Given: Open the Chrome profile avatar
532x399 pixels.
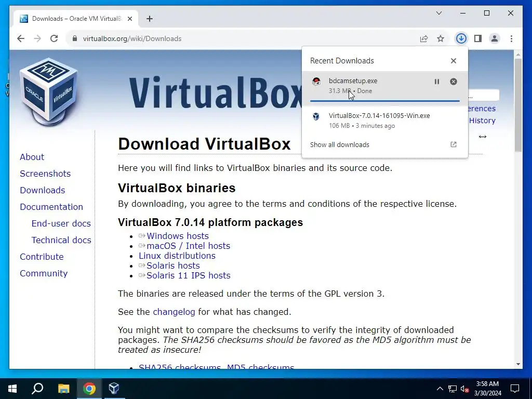Looking at the screenshot, I should coord(495,38).
